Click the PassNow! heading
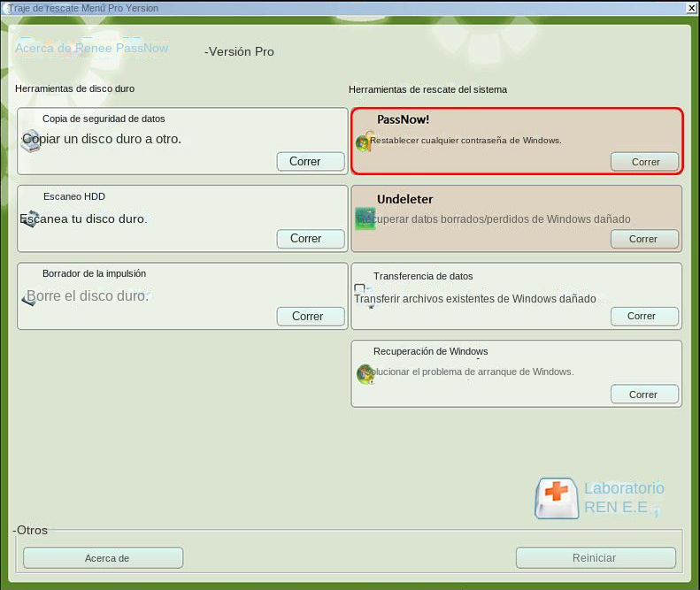Screen dimensions: 700x590 [404, 119]
